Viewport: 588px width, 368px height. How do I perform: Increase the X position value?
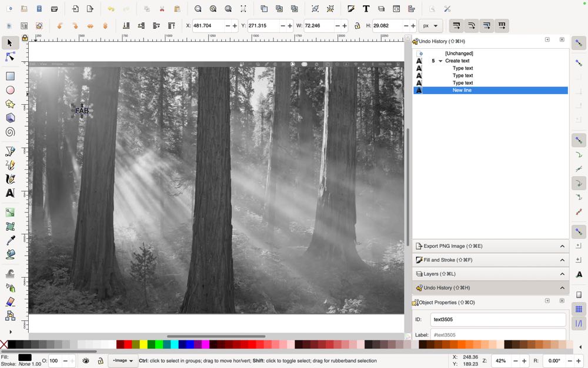[235, 25]
